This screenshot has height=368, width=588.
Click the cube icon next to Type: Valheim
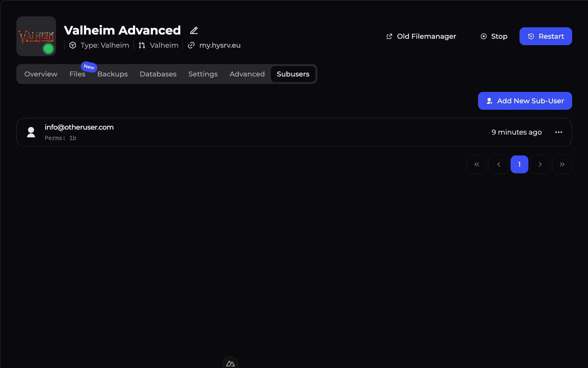[x=73, y=45]
